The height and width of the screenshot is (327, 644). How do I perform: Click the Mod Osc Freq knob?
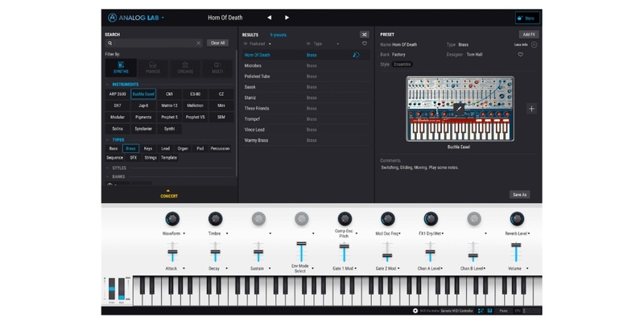[388, 219]
